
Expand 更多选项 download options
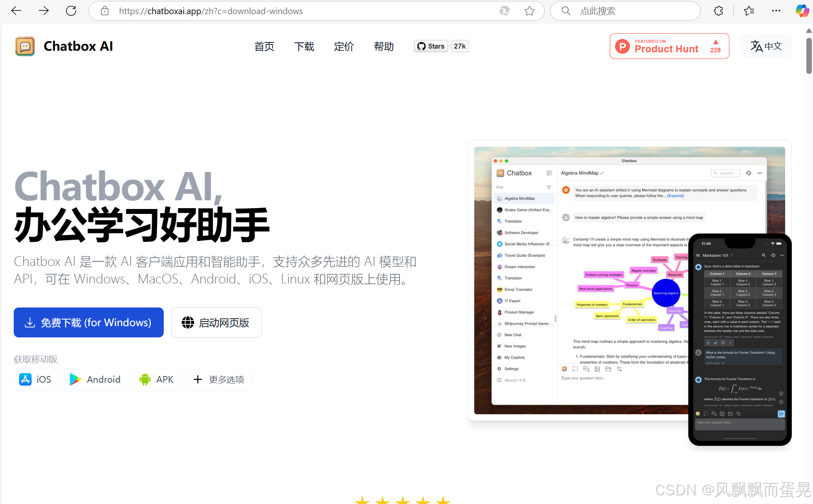219,379
